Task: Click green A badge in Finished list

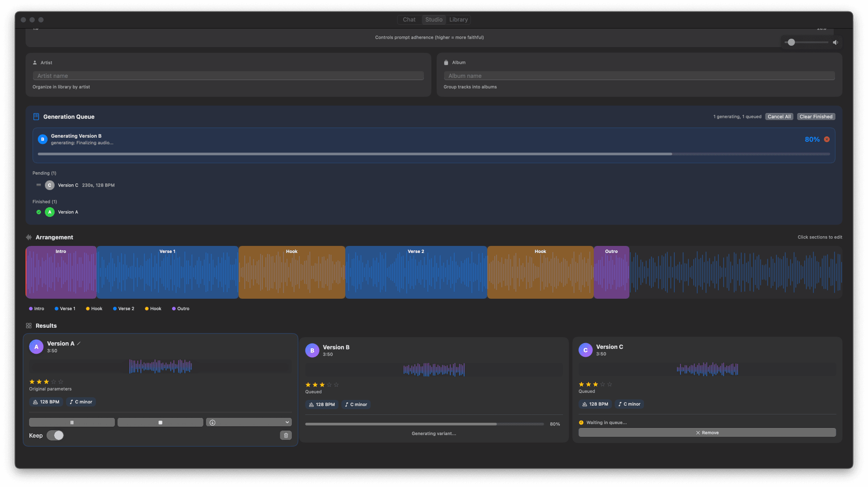Action: [x=50, y=212]
